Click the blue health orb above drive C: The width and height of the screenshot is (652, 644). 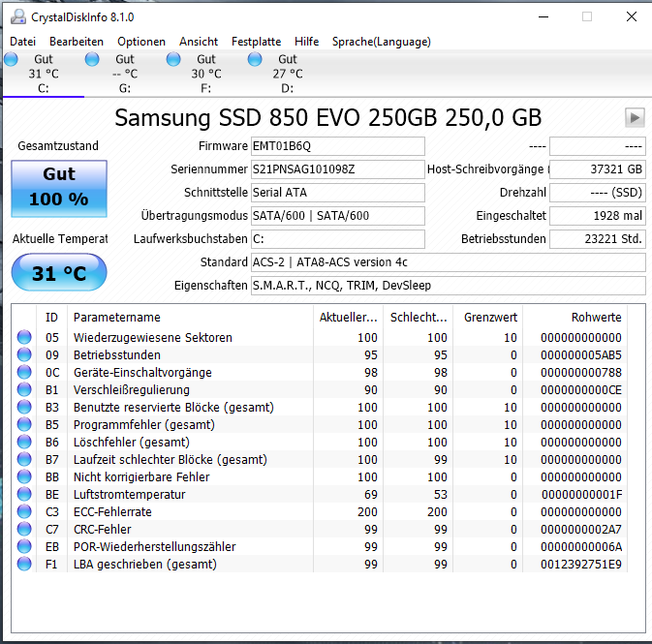(11, 59)
